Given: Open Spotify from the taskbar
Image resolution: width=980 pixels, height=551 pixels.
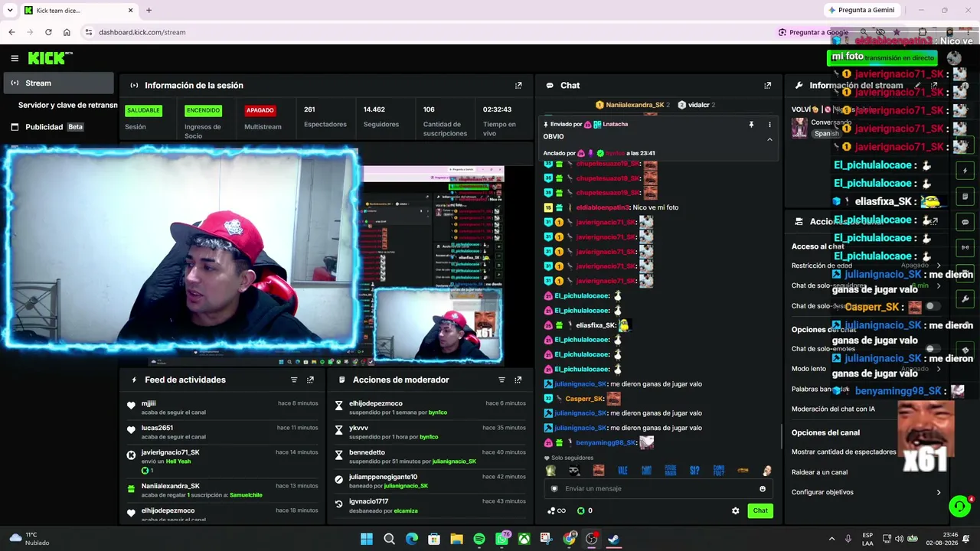Looking at the screenshot, I should 479,539.
